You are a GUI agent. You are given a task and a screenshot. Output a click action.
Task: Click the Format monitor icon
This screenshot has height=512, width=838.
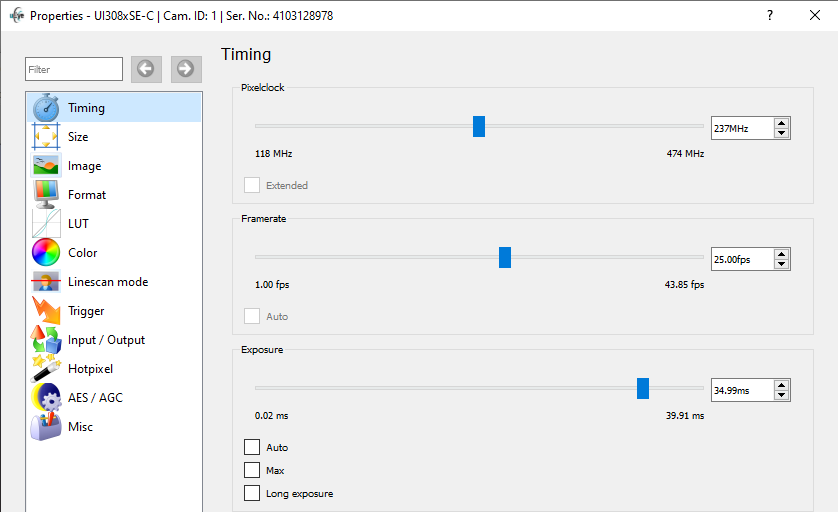[46, 195]
